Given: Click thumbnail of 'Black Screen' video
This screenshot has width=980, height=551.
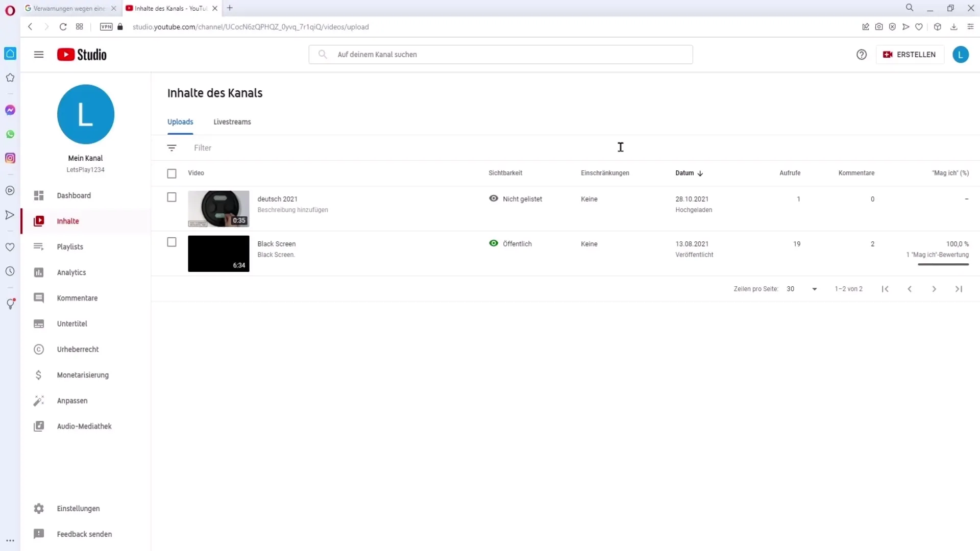Looking at the screenshot, I should [x=218, y=253].
